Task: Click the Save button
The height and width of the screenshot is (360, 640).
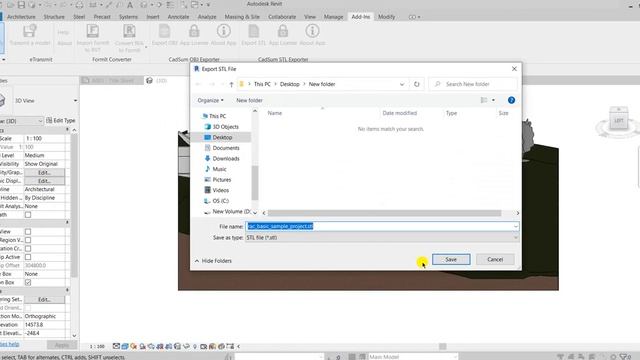Action: (x=451, y=259)
